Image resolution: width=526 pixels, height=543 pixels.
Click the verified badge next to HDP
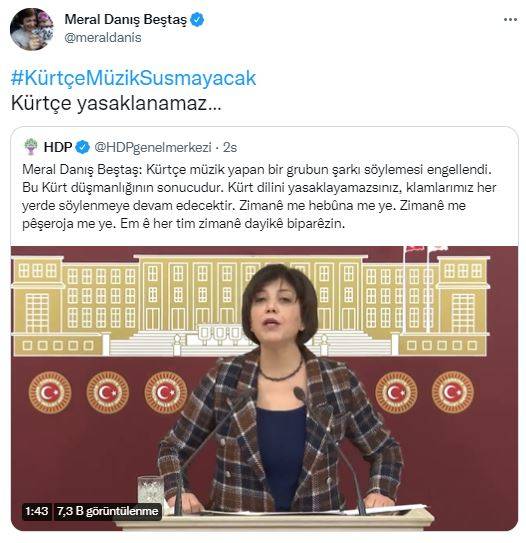82,147
